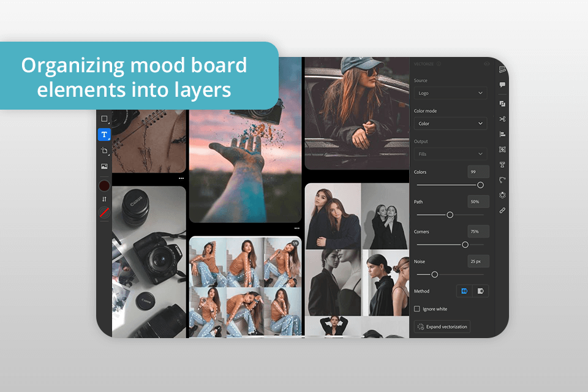Open the Color mode dropdown

[450, 123]
